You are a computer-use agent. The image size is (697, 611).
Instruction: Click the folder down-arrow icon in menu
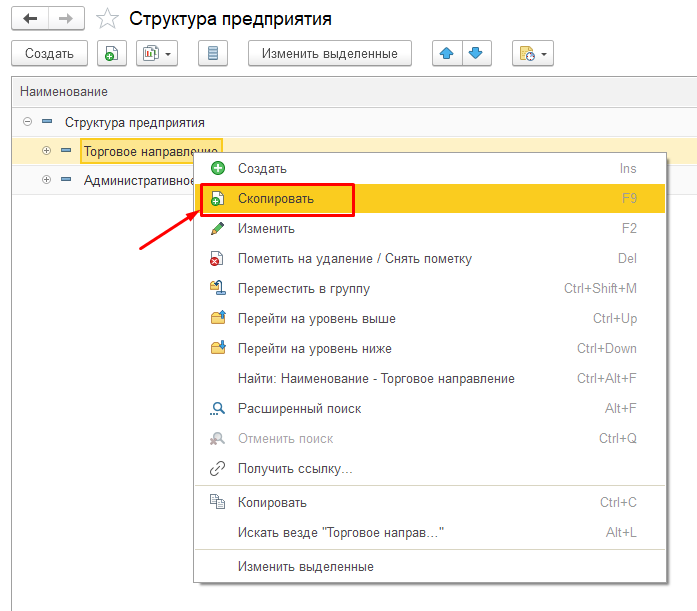pyautogui.click(x=218, y=347)
